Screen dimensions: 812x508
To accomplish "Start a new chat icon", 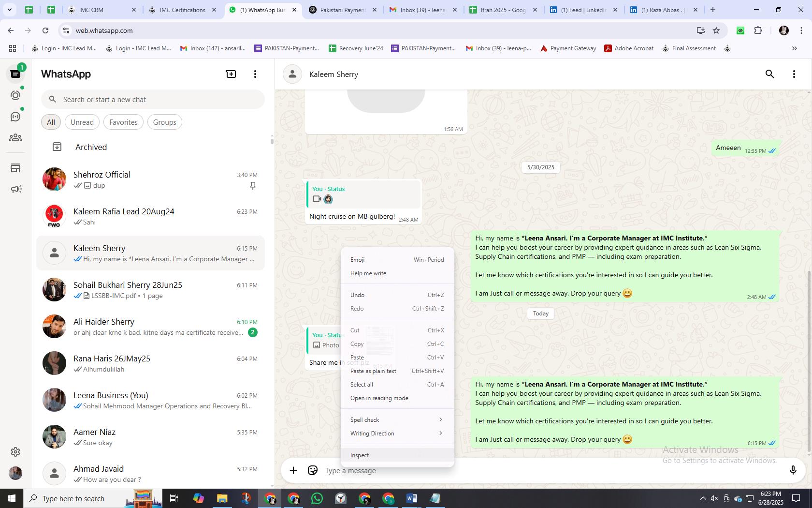I will pos(231,74).
